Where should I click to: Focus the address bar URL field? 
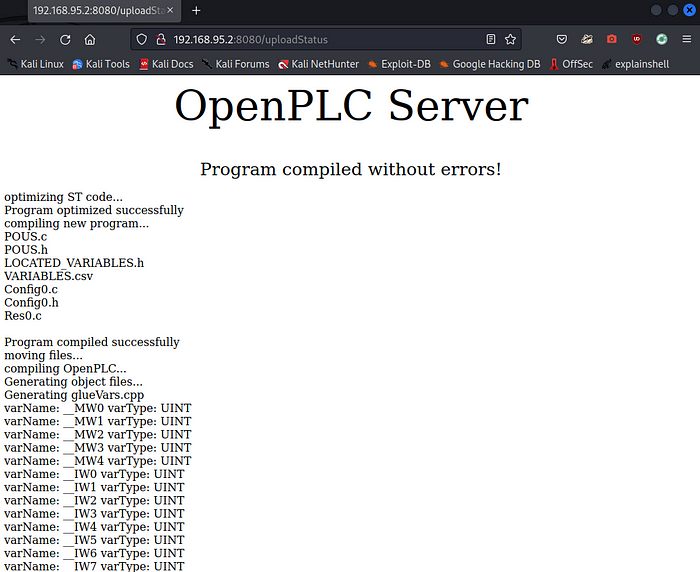click(x=327, y=39)
